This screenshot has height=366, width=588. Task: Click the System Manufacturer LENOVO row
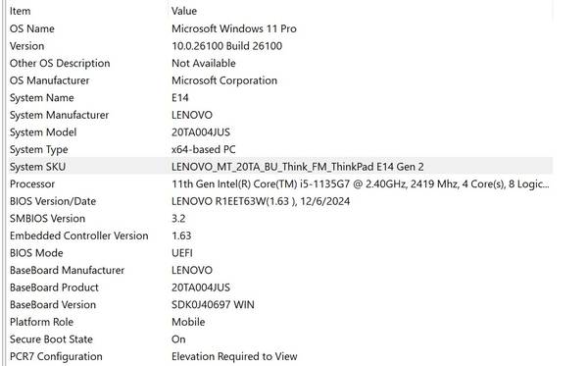point(279,115)
